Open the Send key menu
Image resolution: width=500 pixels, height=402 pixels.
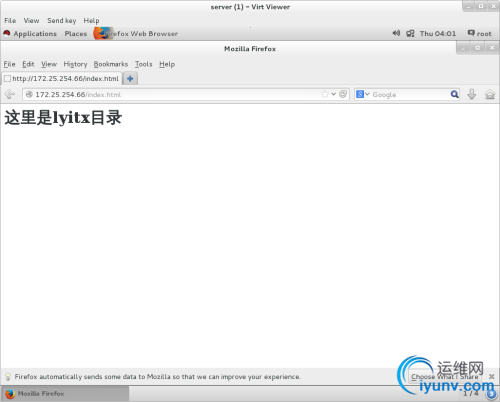(x=62, y=21)
